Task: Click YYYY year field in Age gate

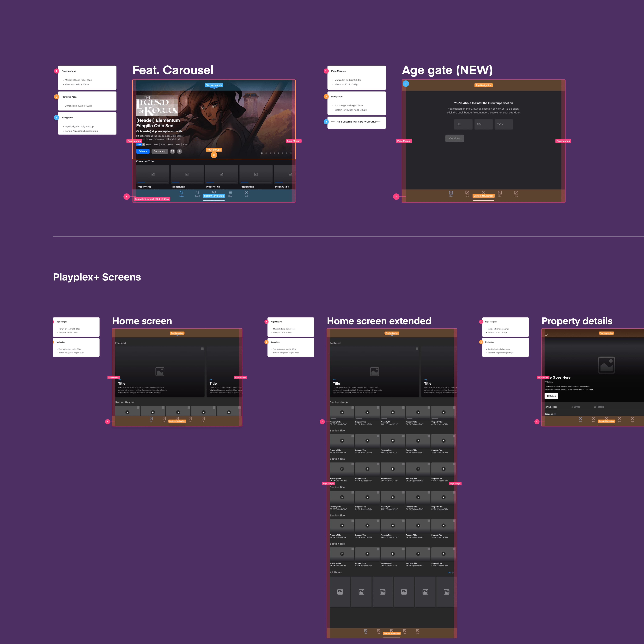Action: coord(503,124)
